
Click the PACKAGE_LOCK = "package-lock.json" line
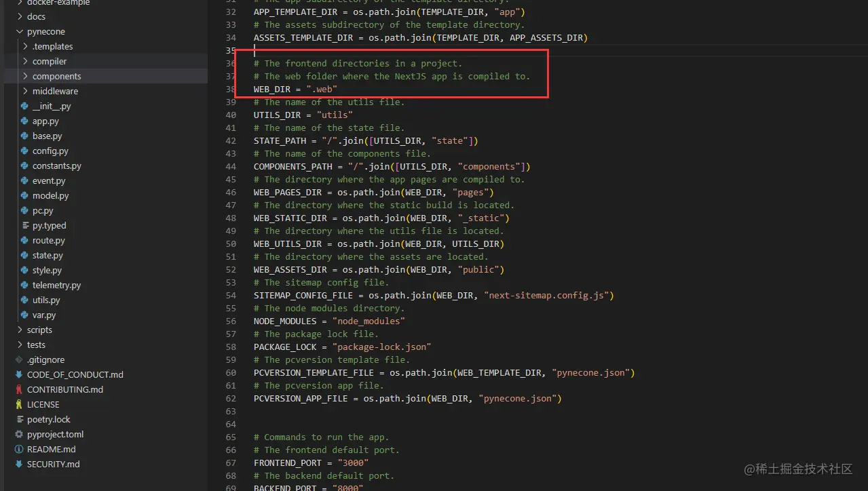[x=343, y=347]
